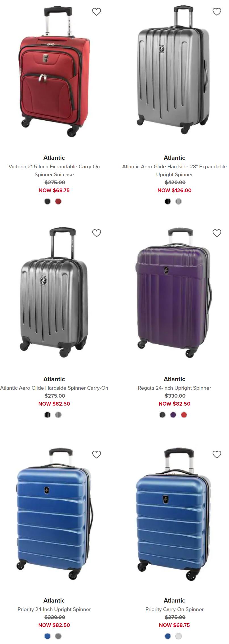
Task: Pick silver swatch for Aero Glide 28" Spinner
Action: (x=178, y=202)
